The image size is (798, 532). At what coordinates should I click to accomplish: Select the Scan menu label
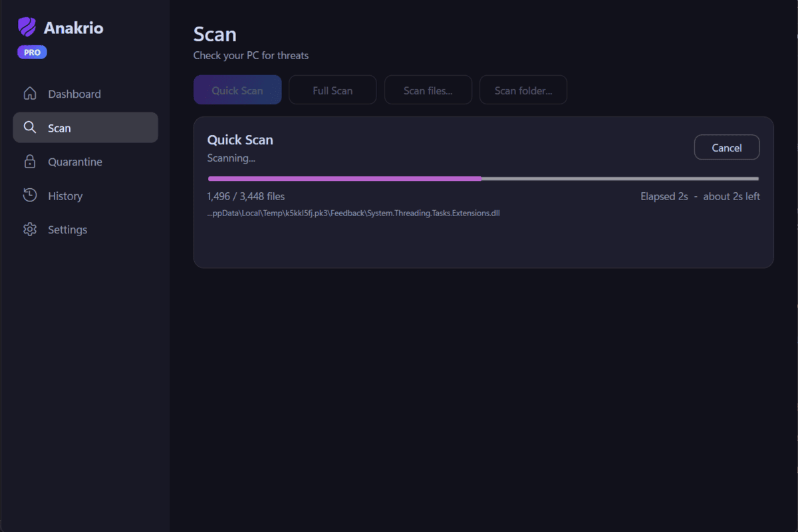pyautogui.click(x=59, y=128)
